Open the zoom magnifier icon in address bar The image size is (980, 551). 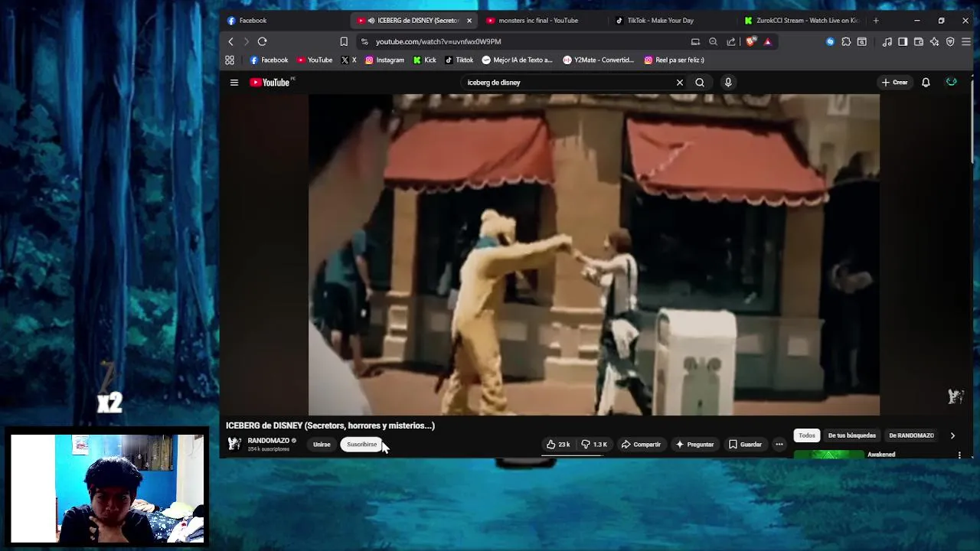713,41
